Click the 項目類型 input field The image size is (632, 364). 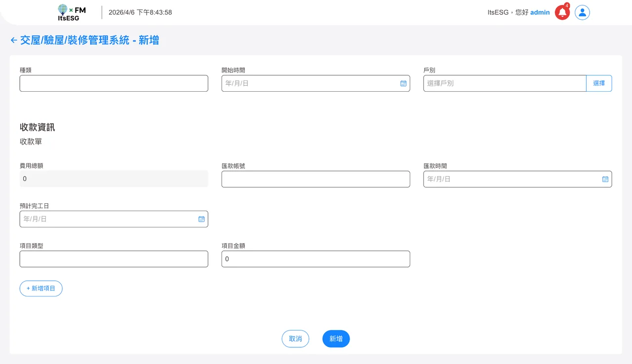point(114,259)
